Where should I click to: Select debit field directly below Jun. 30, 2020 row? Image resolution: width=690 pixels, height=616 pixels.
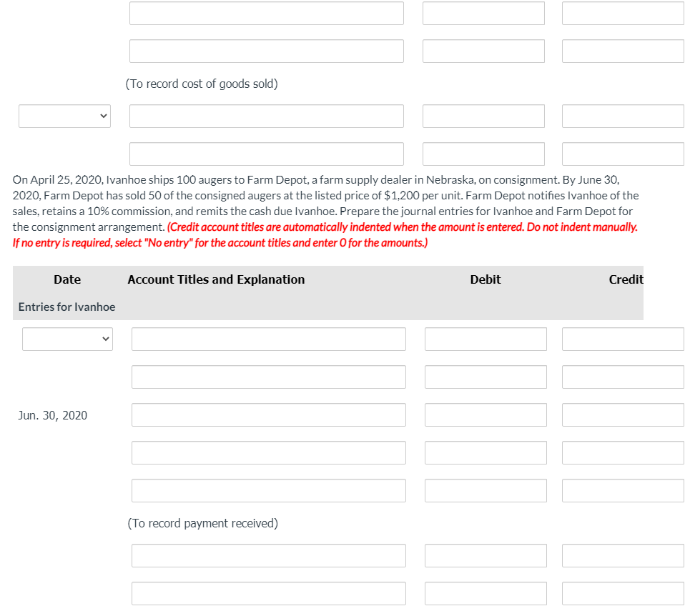pyautogui.click(x=486, y=452)
